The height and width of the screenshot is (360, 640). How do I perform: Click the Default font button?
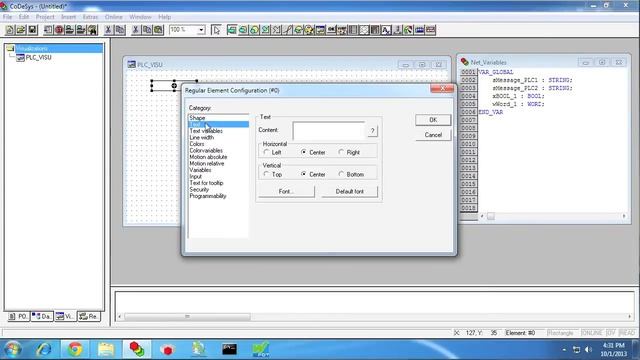349,191
